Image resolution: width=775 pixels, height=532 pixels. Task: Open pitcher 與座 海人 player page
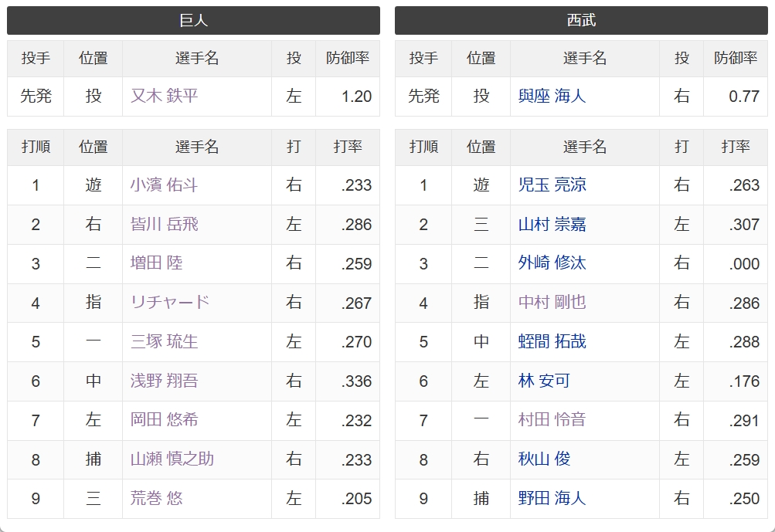click(x=552, y=96)
